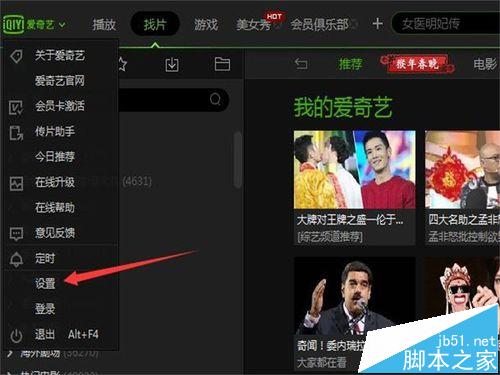Open 定时 timer menu entry
Image resolution: width=500 pixels, height=375 pixels.
coord(45,258)
